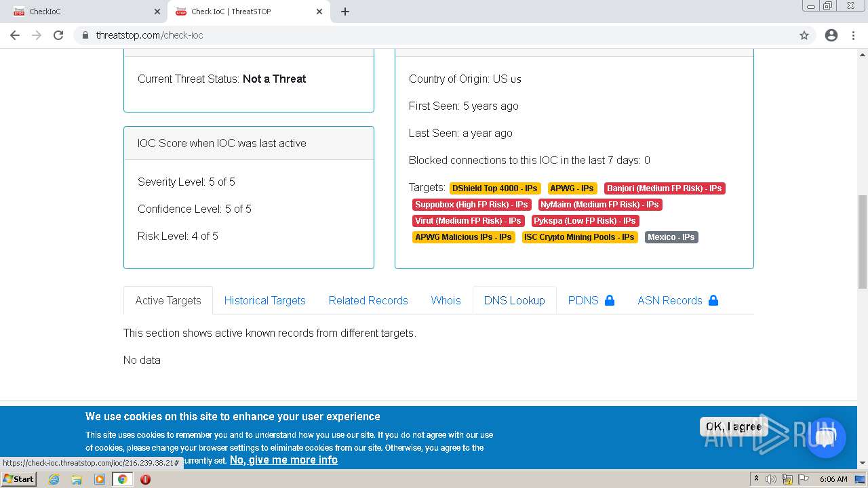
Task: Click the No, give me more info link
Action: 283,460
